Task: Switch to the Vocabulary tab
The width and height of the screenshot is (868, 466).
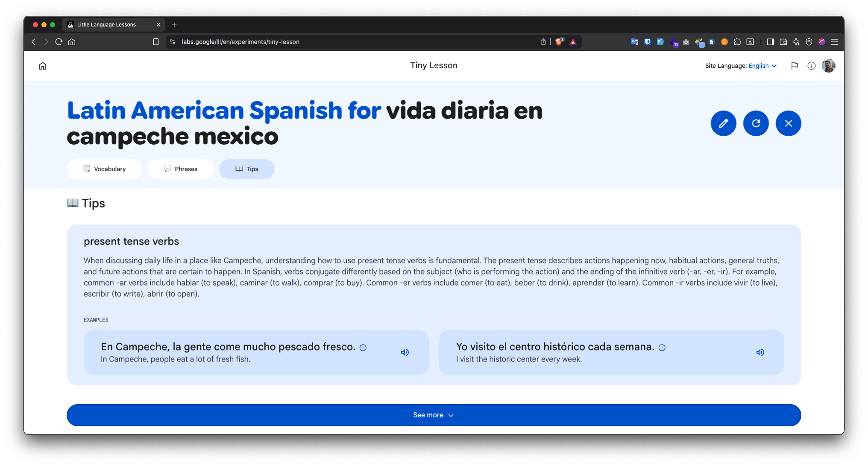Action: click(x=105, y=169)
